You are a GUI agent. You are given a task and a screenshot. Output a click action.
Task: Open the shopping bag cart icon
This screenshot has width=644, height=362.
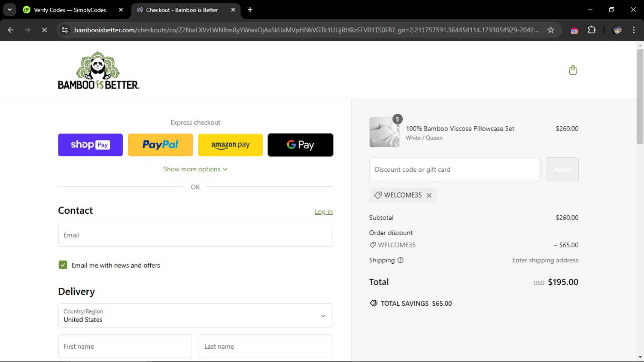573,70
